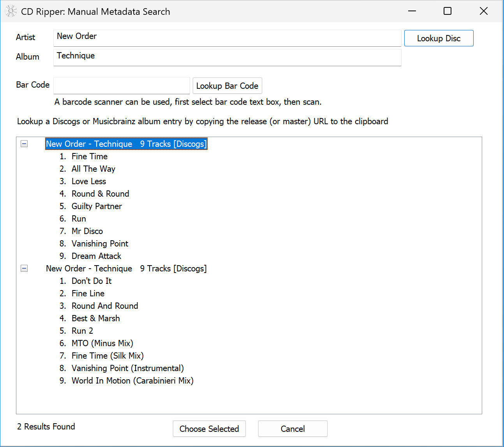Collapse the second New Order - Technique result
504x447 pixels.
tap(24, 268)
